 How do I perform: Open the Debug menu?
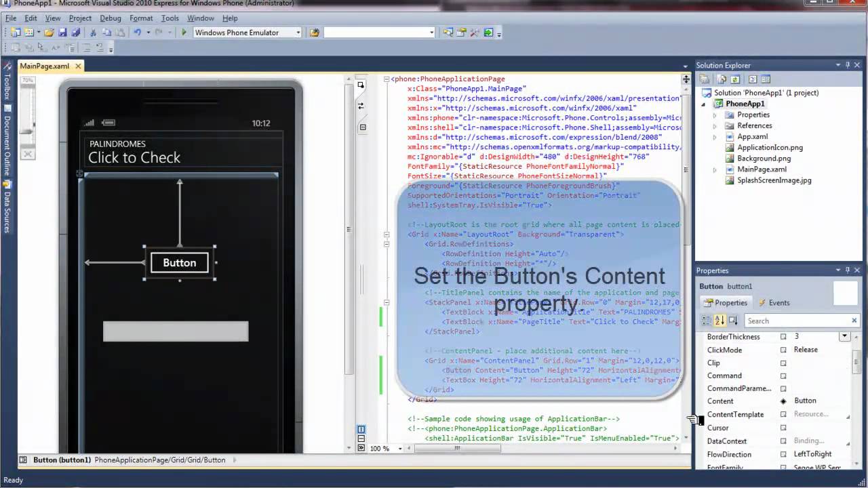111,18
